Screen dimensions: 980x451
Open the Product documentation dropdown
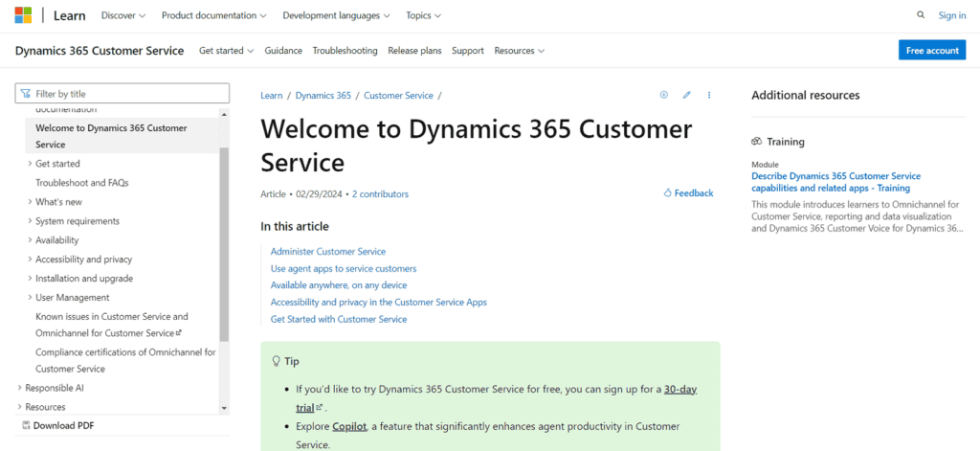pos(214,15)
